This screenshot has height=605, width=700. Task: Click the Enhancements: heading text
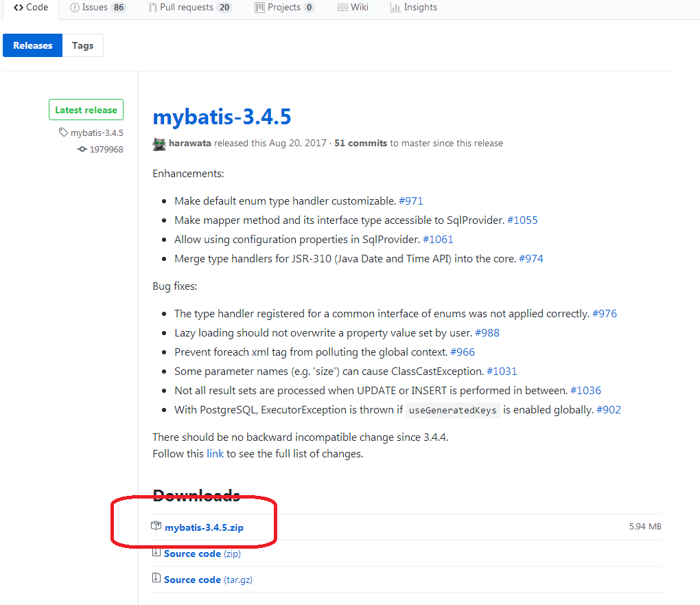[x=189, y=174]
